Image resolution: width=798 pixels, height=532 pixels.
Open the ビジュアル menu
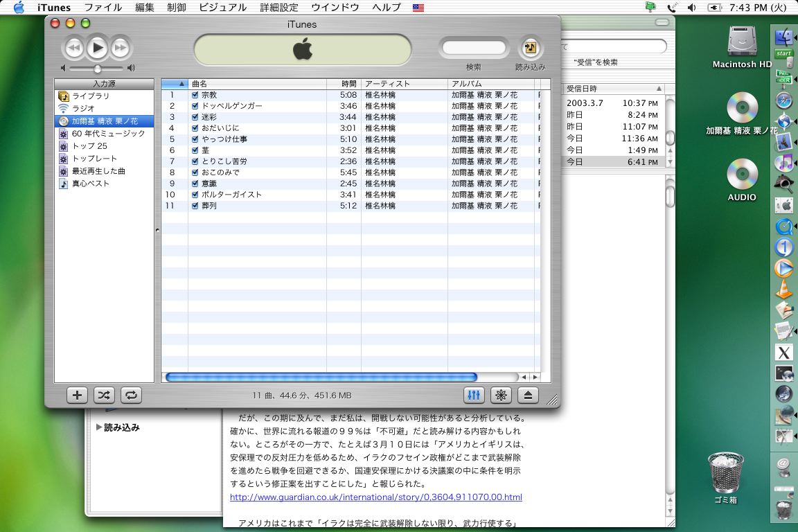[x=222, y=8]
